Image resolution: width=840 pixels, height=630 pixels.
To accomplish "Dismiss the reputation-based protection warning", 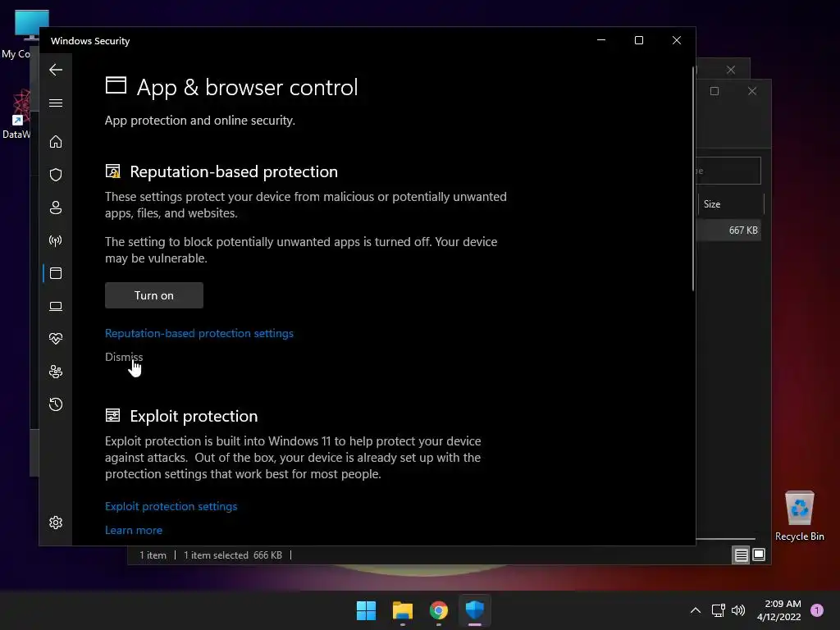I will tap(124, 357).
